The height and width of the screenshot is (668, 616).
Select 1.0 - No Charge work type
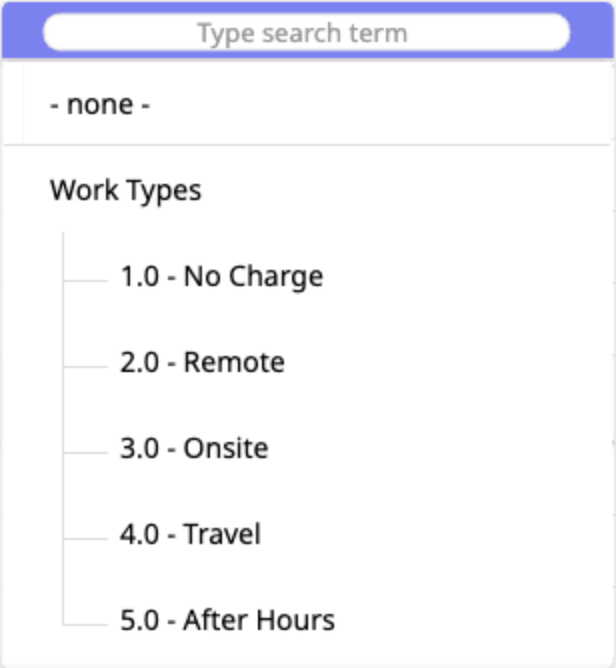point(221,276)
